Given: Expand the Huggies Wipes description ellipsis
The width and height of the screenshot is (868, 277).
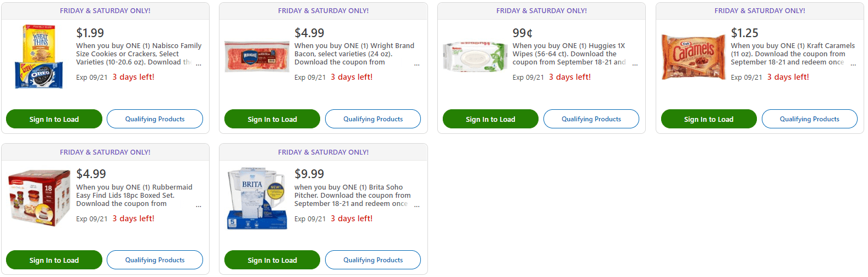Looking at the screenshot, I should click(x=635, y=64).
